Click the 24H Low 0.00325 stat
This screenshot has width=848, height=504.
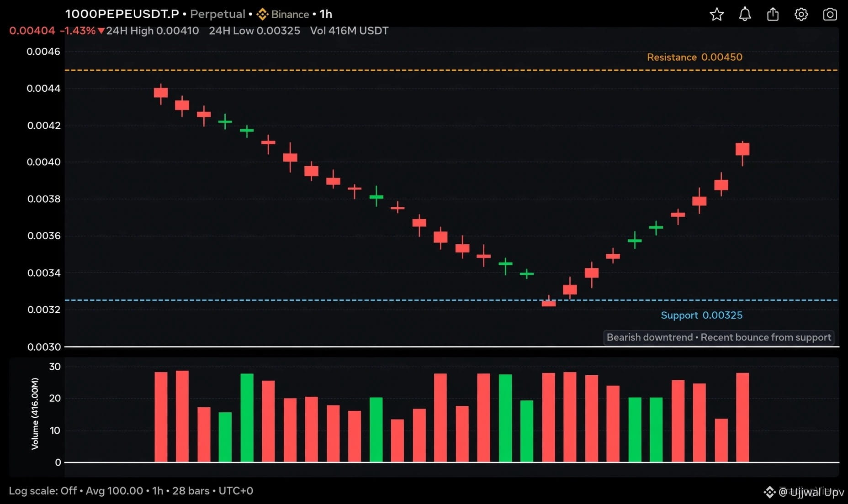click(x=254, y=31)
